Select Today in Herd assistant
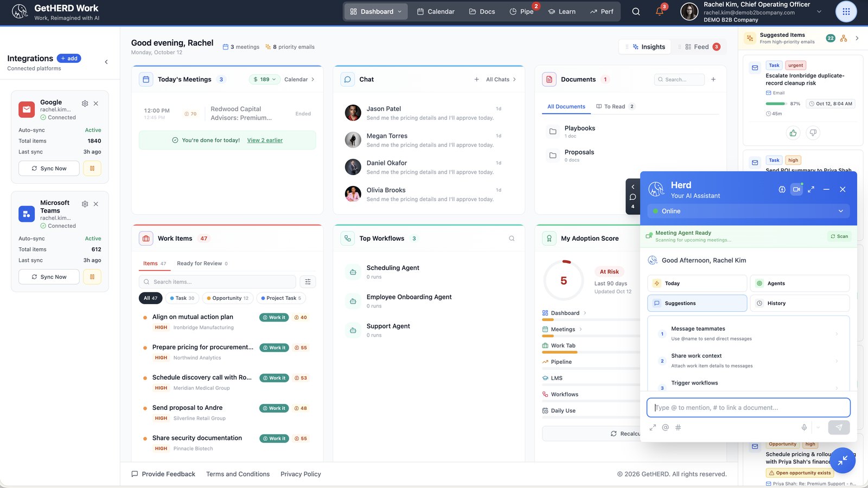The image size is (868, 488). pos(697,283)
